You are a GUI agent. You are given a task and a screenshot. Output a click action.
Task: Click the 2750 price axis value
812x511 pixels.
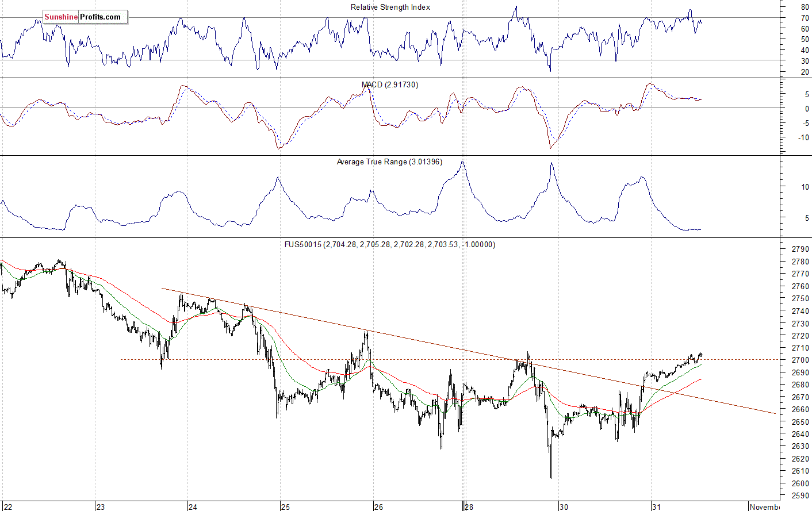click(x=800, y=299)
